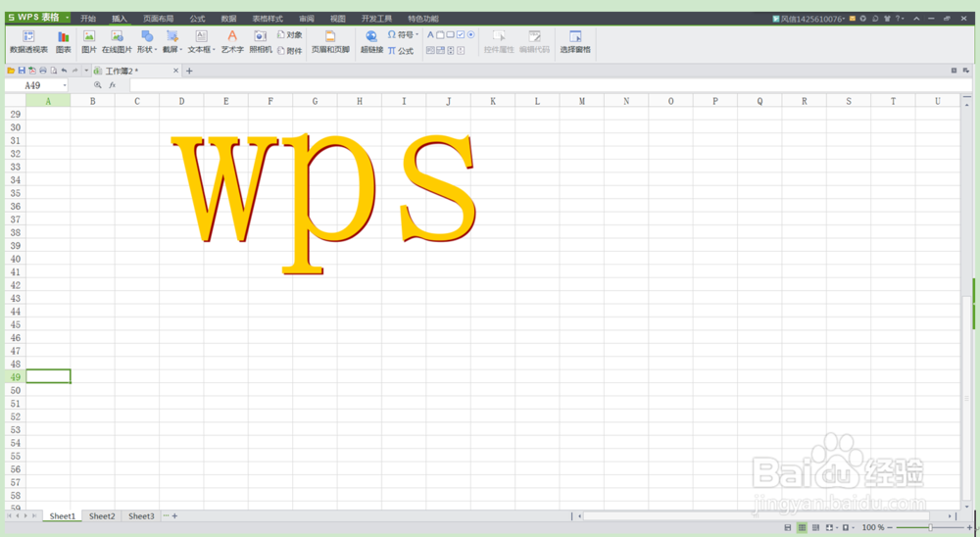
Task: Open print preview in quick toolbar
Action: (x=53, y=71)
